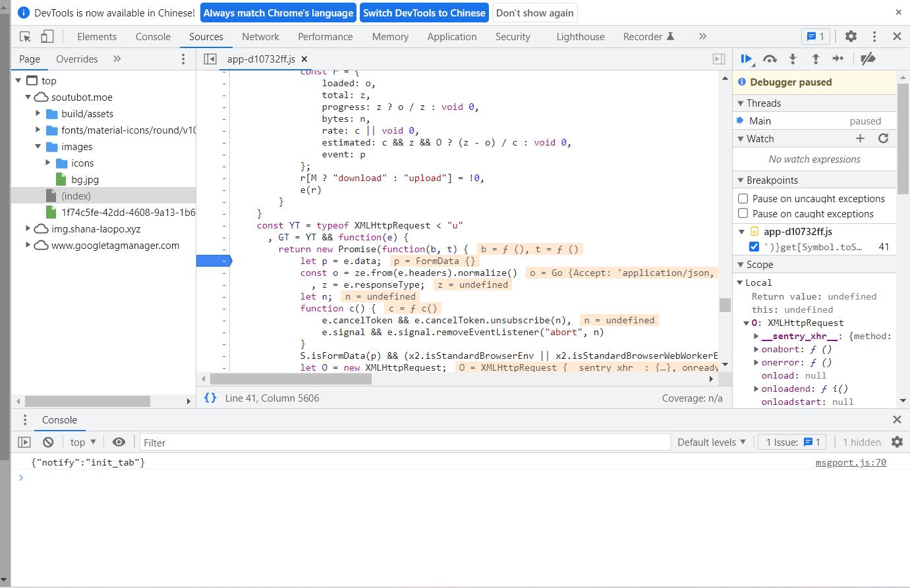Dismiss the language notification bar
The height and width of the screenshot is (588, 910).
tap(898, 12)
